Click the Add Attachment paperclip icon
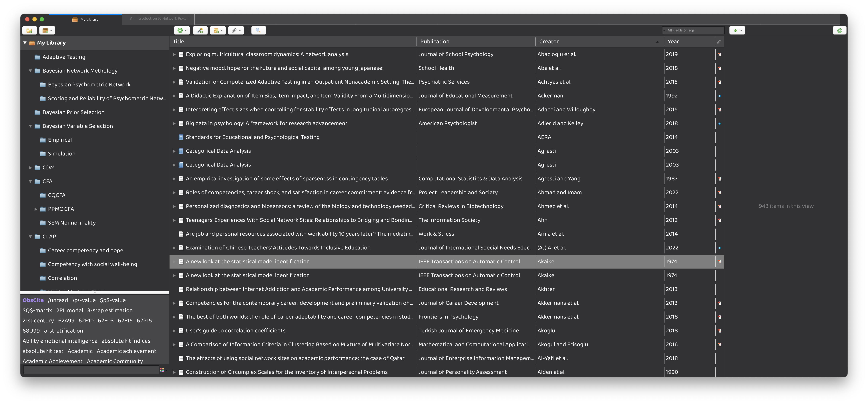The height and width of the screenshot is (404, 868). click(x=234, y=30)
